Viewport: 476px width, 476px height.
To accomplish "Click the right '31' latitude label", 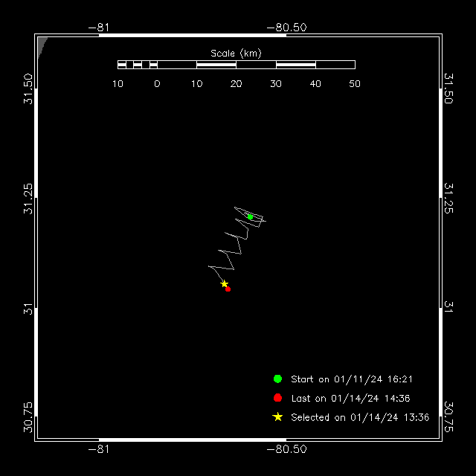I will 448,307.
